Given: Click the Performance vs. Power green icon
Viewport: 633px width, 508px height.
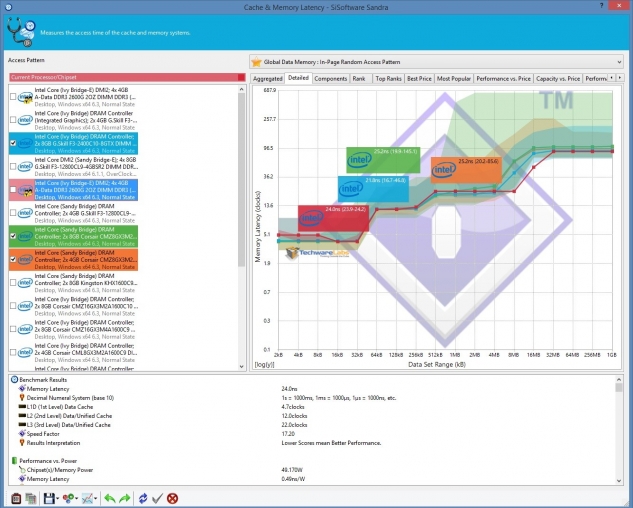Looking at the screenshot, I should coord(15,461).
